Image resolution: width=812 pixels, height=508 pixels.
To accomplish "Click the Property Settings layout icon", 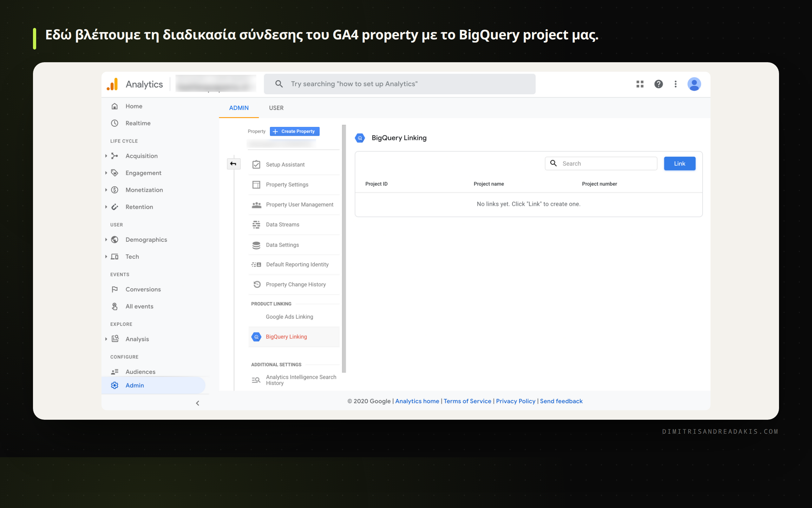I will [x=256, y=185].
